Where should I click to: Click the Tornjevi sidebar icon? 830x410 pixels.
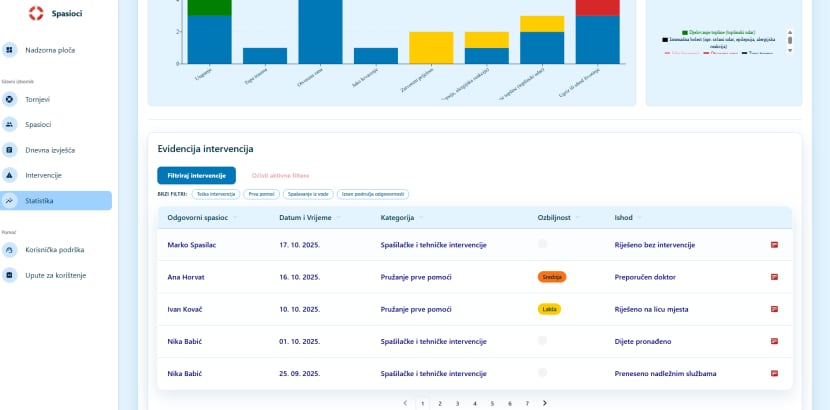[9, 99]
